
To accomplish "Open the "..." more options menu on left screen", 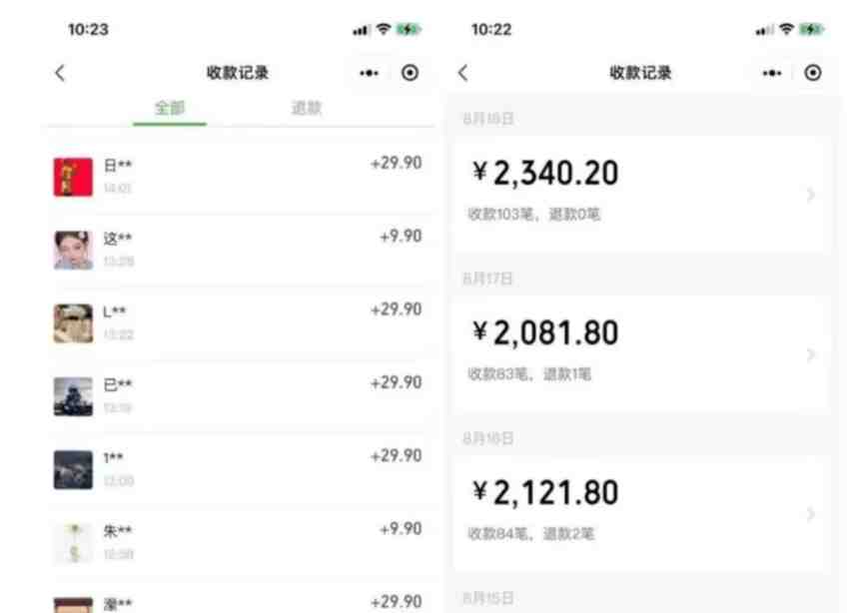I will 368,72.
